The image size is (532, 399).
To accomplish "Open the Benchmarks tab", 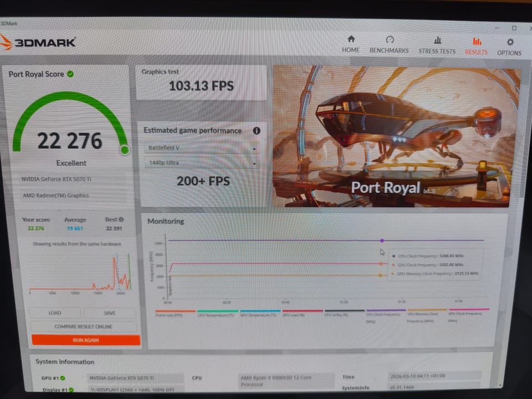I will (389, 45).
